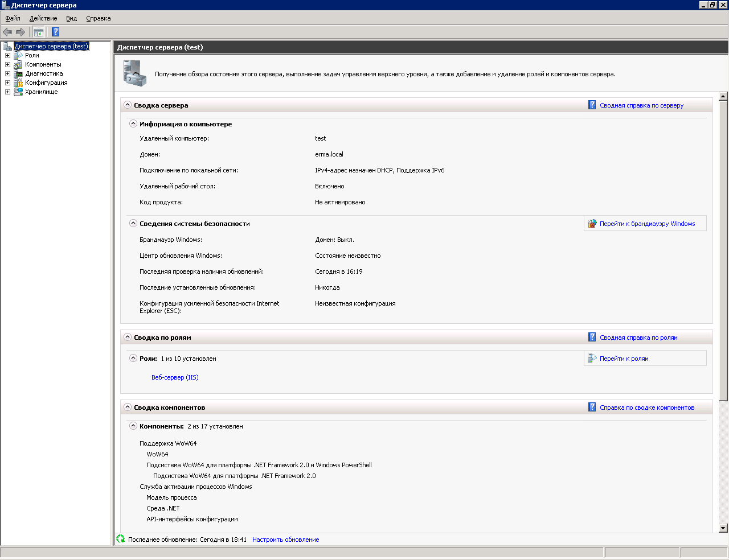Click help icon next to Сводная справка по ролям
Screen dimensions: 729x560
(x=592, y=337)
